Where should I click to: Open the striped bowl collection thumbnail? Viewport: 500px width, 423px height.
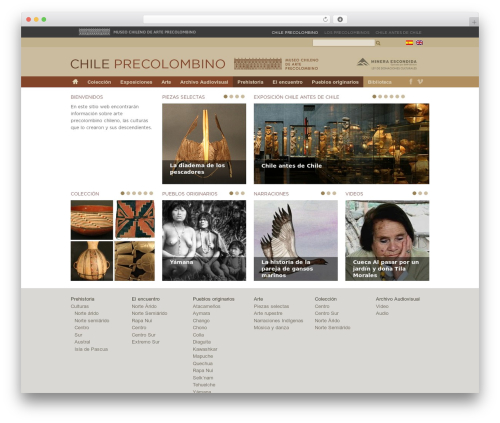click(92, 220)
